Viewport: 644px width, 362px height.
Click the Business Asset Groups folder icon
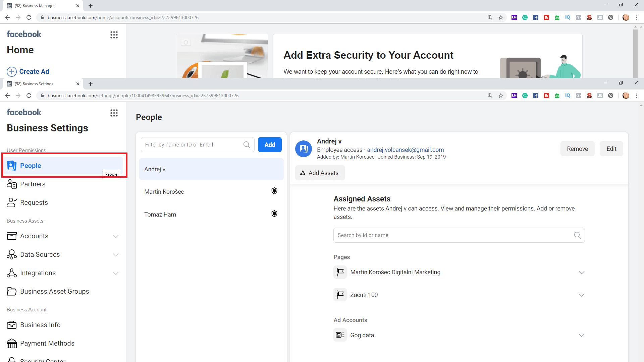coord(12,291)
